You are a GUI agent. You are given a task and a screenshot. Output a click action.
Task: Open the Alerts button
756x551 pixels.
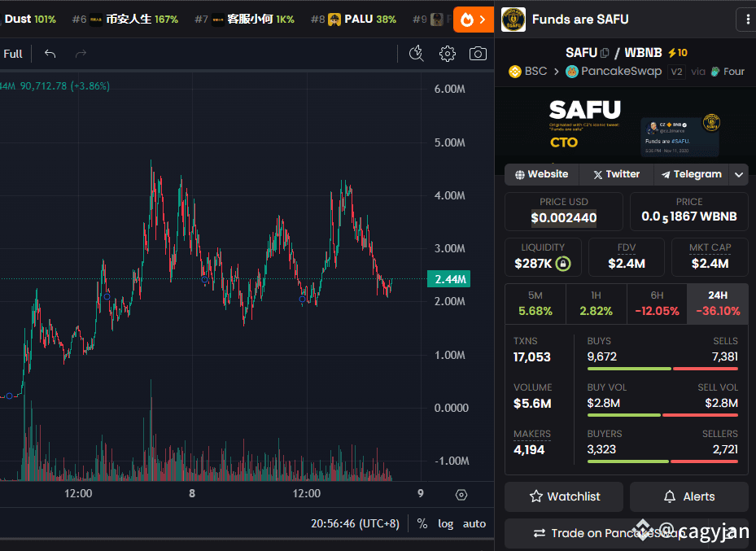coord(689,496)
